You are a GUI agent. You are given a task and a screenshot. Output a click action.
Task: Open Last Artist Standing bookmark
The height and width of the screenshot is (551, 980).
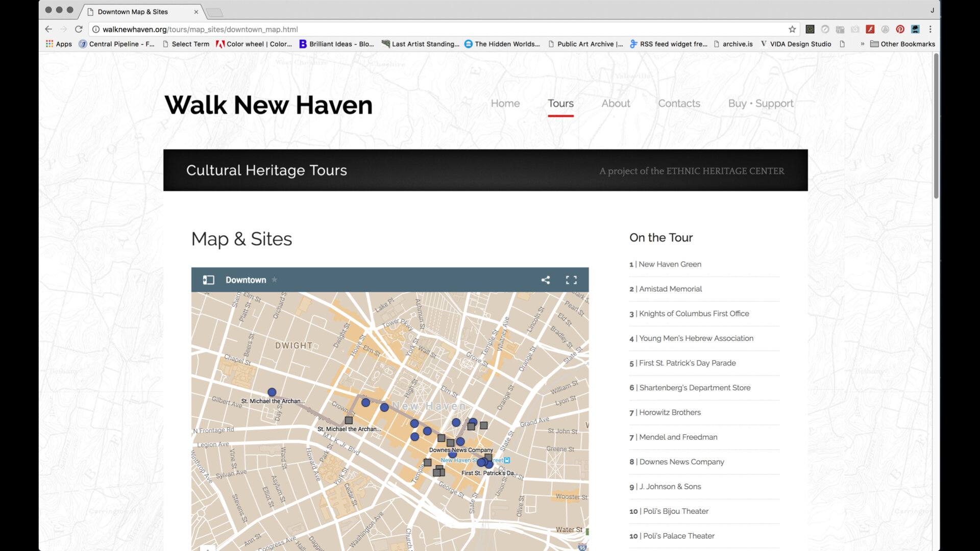[x=421, y=44]
